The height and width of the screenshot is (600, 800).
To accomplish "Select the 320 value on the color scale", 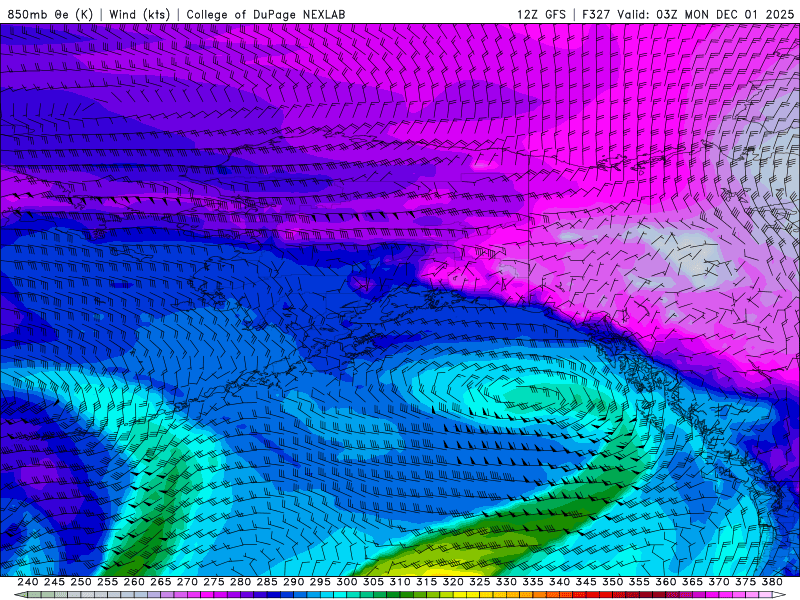I will (x=453, y=582).
